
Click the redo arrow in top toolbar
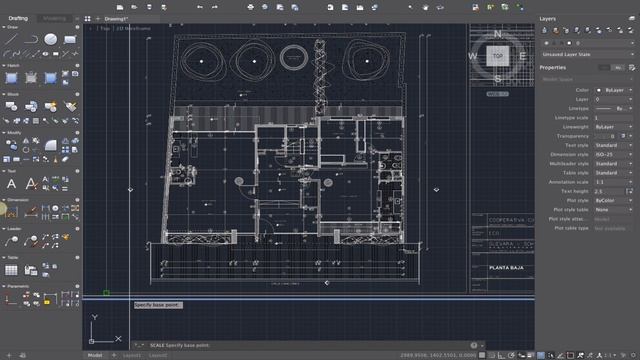pyautogui.click(x=215, y=7)
